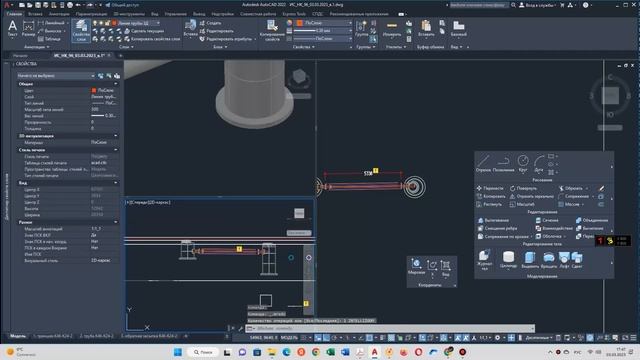Switch to the Express Tools ribbon tab
The width and height of the screenshot is (640, 360).
pos(294,14)
